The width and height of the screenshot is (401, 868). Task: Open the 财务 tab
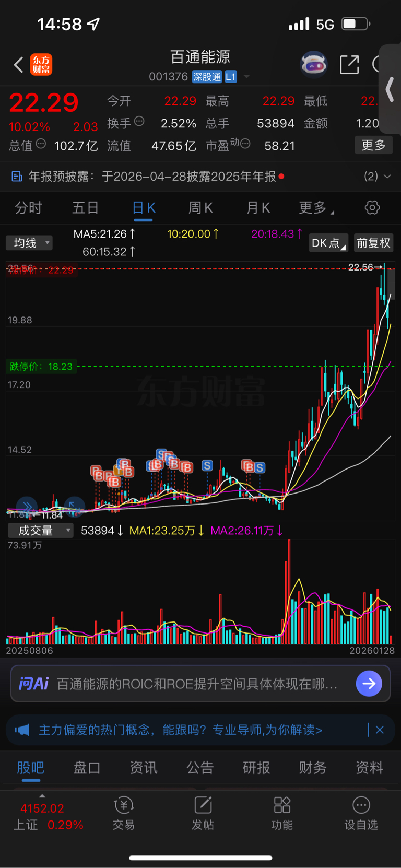[x=313, y=768]
